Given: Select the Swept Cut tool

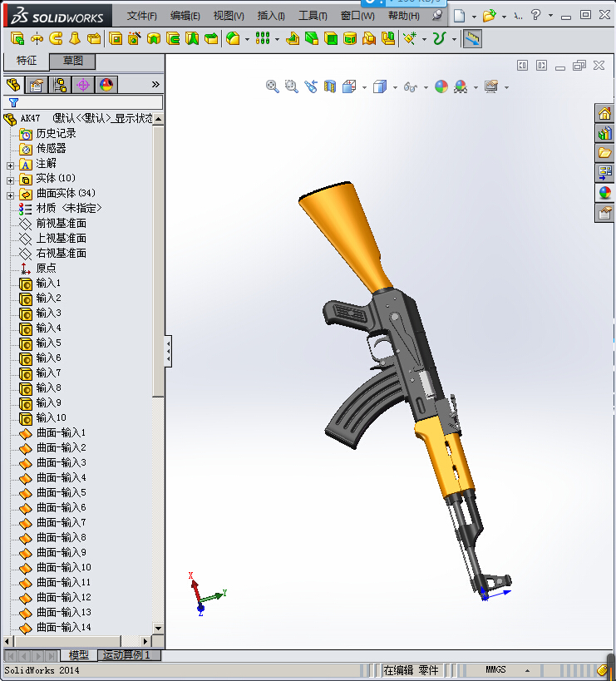Looking at the screenshot, I should click(173, 38).
